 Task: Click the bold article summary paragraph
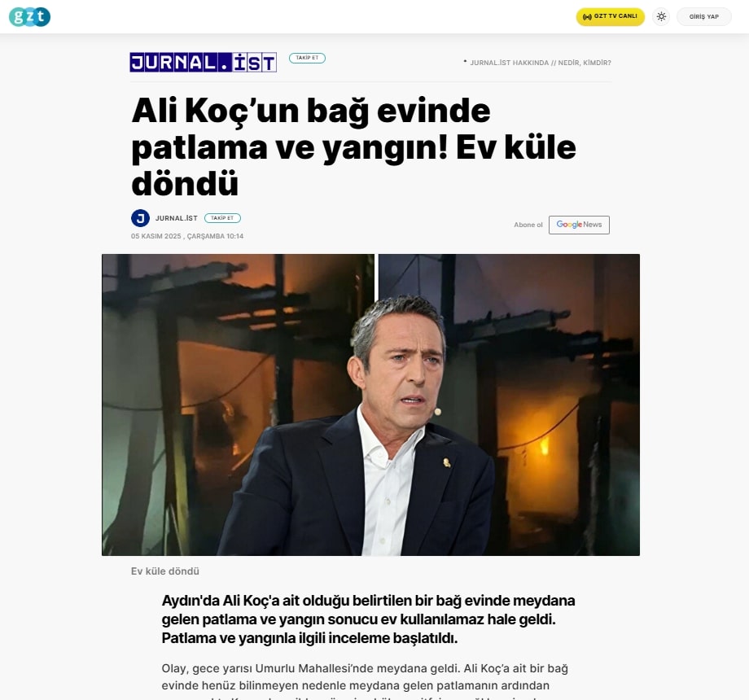coord(368,619)
